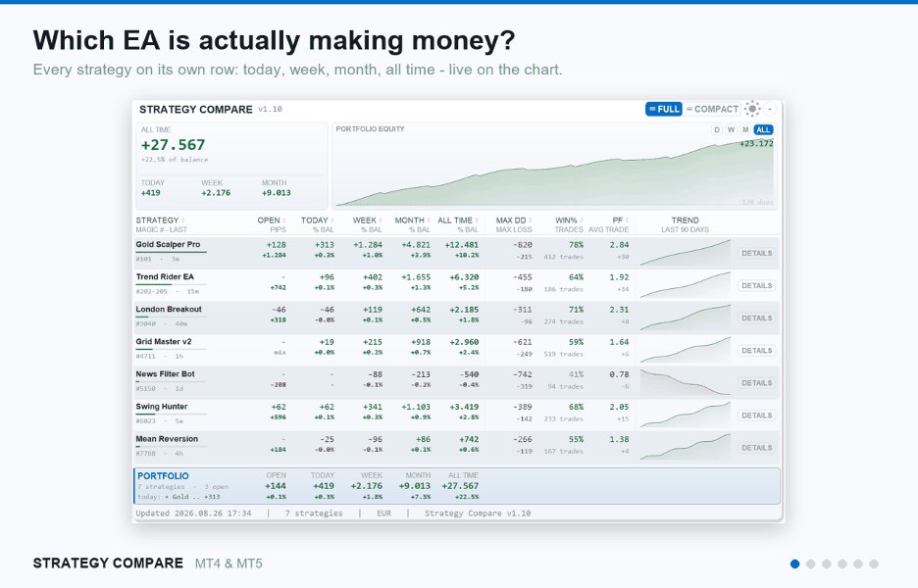Sort by the WEEK column header
The image size is (918, 588).
pos(367,220)
